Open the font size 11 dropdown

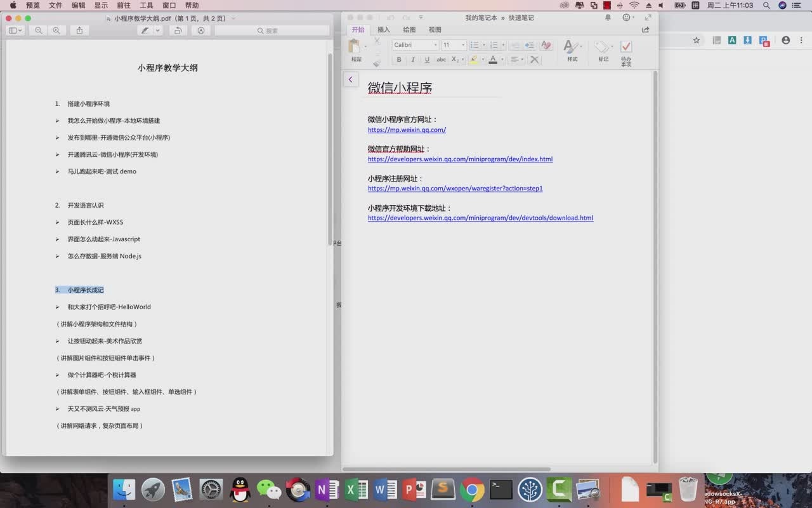(x=463, y=45)
